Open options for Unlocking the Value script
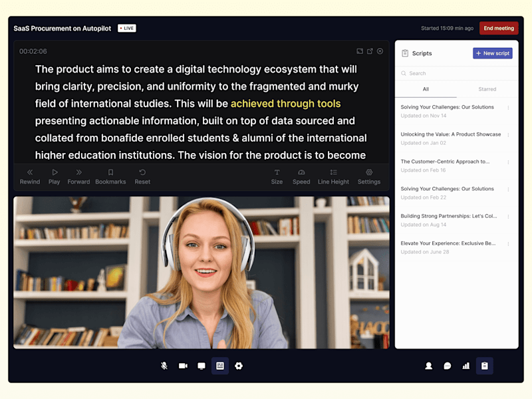Screen dimensions: 532x399 (x=508, y=135)
